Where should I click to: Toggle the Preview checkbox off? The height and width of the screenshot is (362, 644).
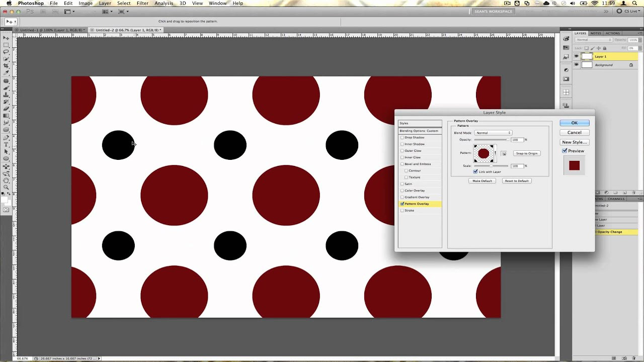tap(565, 151)
